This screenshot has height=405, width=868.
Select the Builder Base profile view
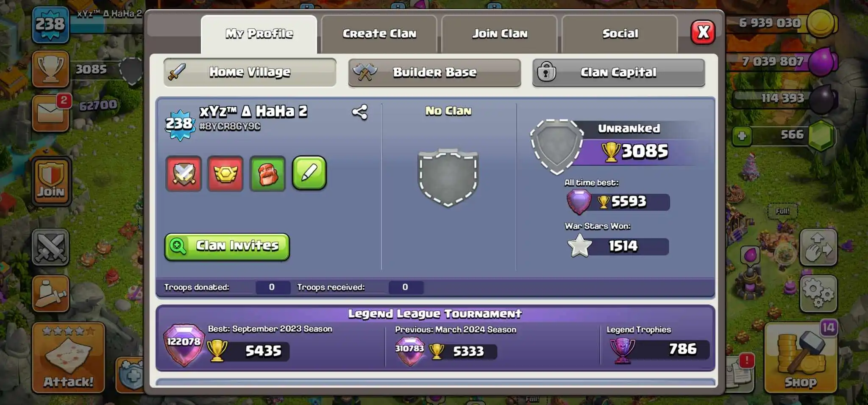[434, 73]
